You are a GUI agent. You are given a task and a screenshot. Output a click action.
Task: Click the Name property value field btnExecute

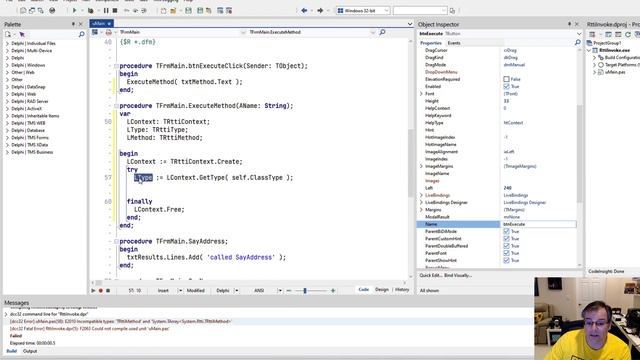point(538,224)
